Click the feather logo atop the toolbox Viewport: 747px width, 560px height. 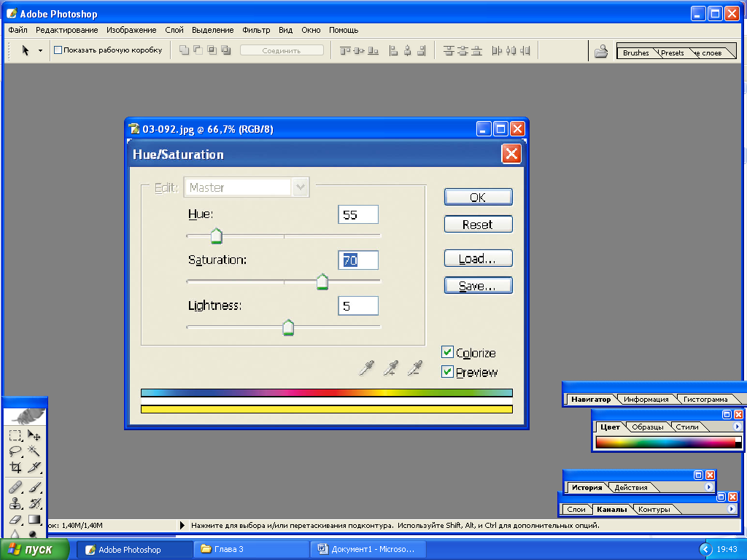click(26, 416)
